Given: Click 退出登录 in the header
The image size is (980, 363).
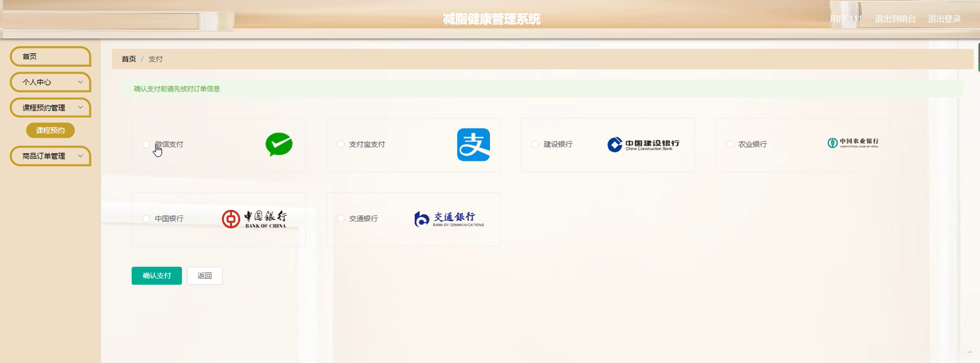Looking at the screenshot, I should (x=944, y=19).
